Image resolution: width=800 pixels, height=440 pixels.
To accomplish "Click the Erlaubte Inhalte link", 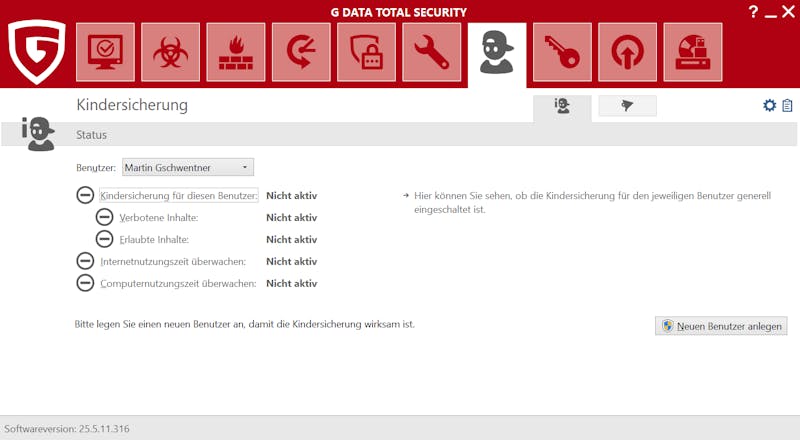I will point(154,239).
